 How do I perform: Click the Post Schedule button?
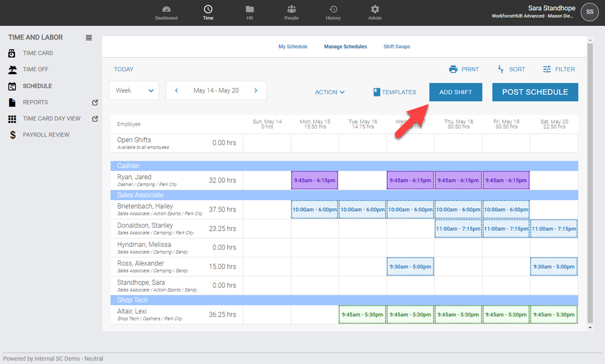point(535,92)
